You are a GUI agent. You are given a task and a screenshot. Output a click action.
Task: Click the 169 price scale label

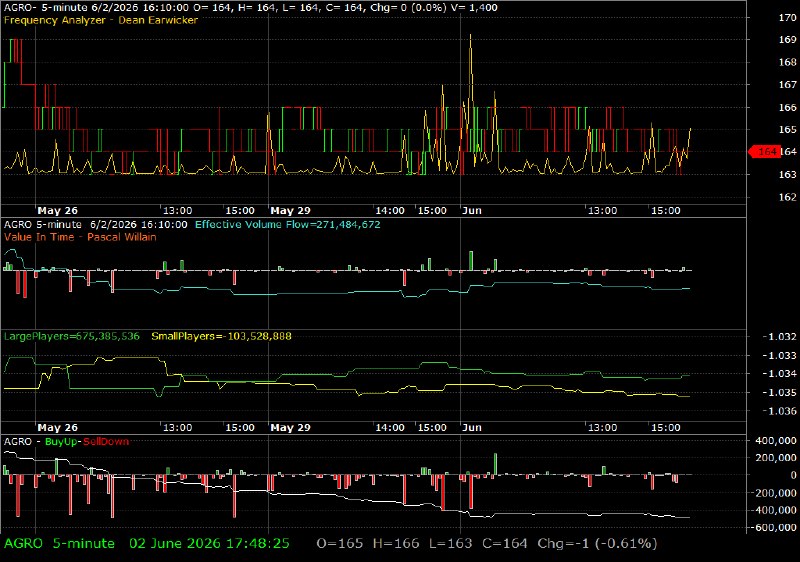pyautogui.click(x=788, y=39)
